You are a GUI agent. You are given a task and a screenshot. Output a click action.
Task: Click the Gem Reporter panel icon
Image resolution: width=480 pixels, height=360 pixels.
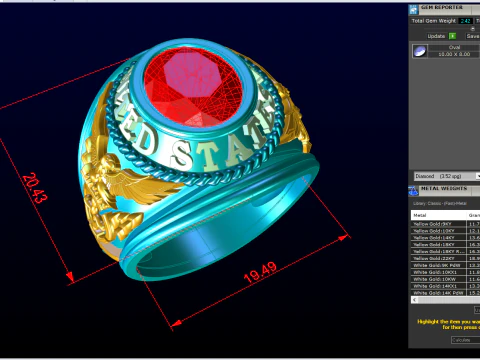tap(414, 9)
